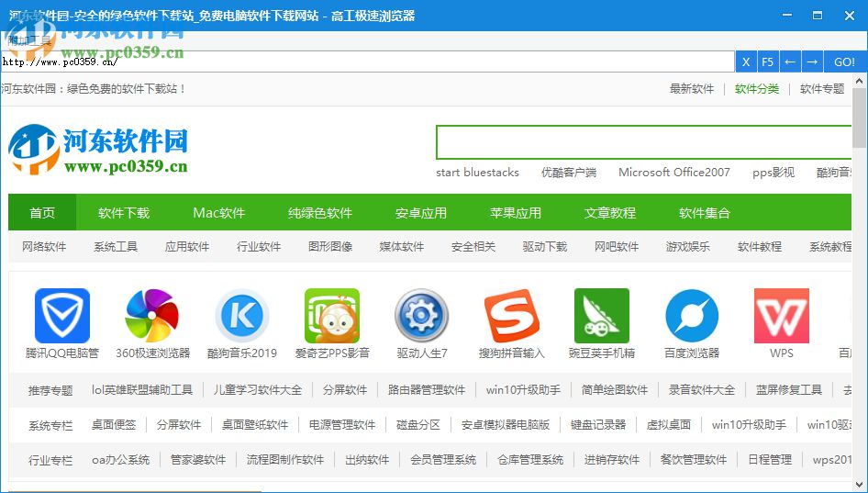Open 搜狗拼音输入 icon
Image resolution: width=868 pixels, height=493 pixels.
pyautogui.click(x=511, y=316)
